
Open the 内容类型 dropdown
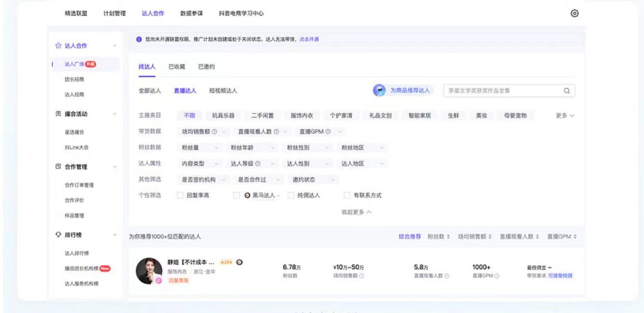[x=200, y=164]
